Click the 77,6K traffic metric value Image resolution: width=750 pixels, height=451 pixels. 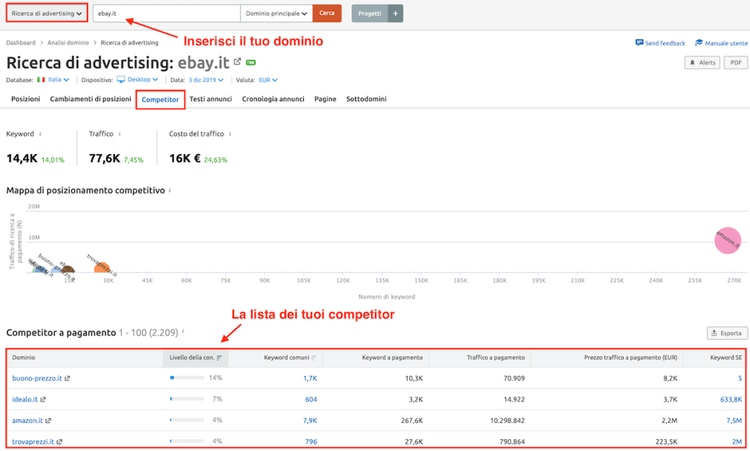[x=104, y=158]
